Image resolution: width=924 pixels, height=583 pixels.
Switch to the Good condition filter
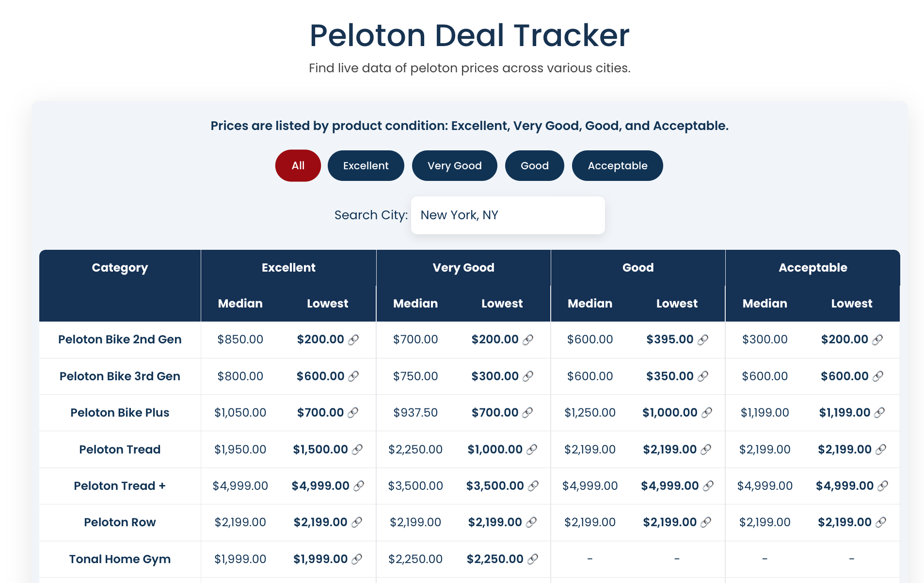coord(534,166)
